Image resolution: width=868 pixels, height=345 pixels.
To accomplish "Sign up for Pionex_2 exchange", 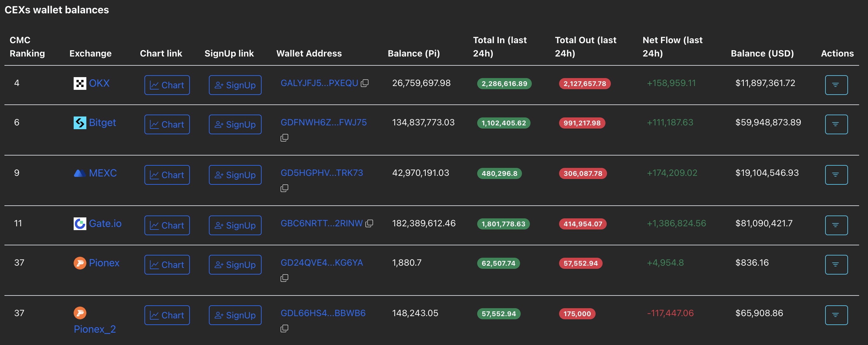I will pyautogui.click(x=235, y=315).
